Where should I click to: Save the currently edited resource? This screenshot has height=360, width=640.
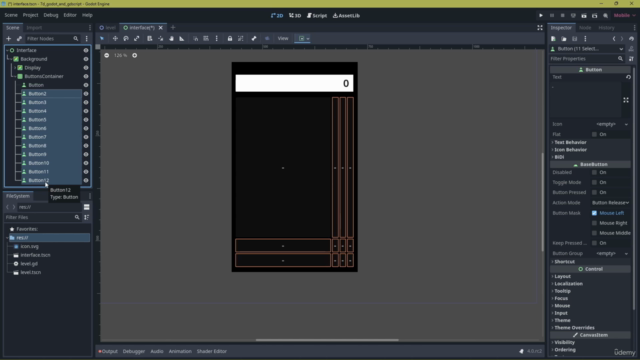(574, 39)
